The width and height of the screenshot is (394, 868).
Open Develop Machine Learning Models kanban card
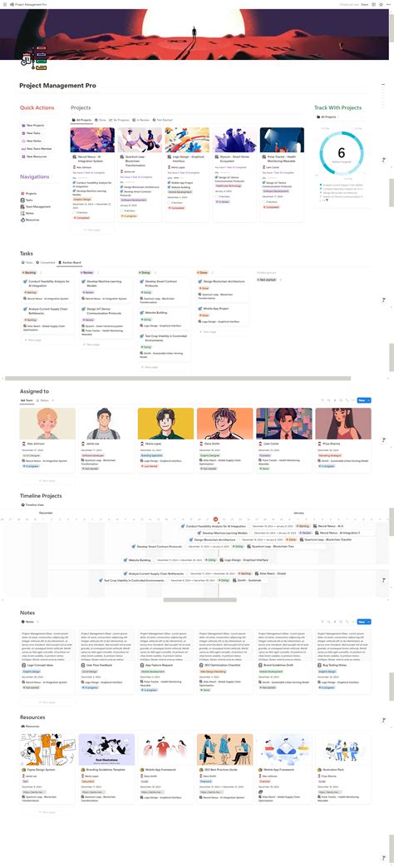106,290
